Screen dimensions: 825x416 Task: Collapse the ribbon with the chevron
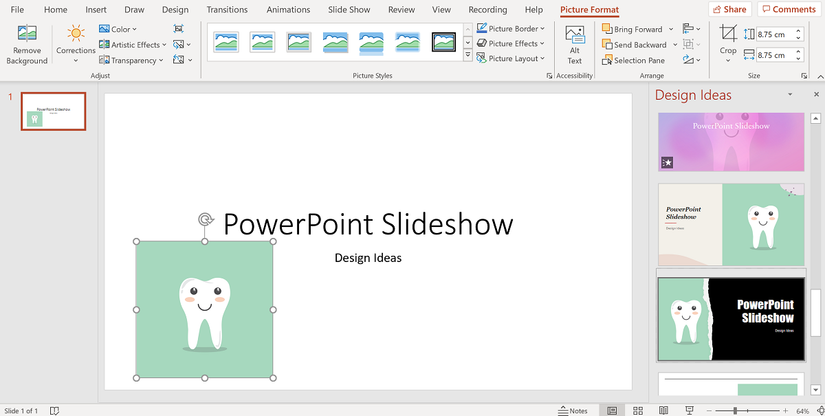(820, 77)
